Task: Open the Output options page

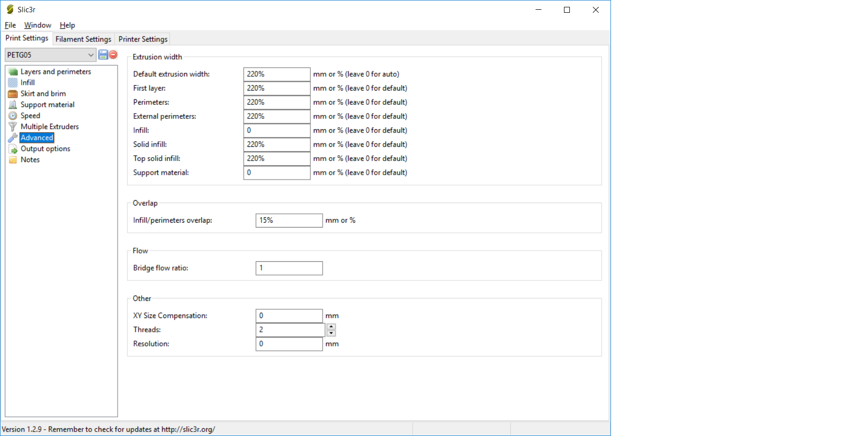Action: [45, 149]
